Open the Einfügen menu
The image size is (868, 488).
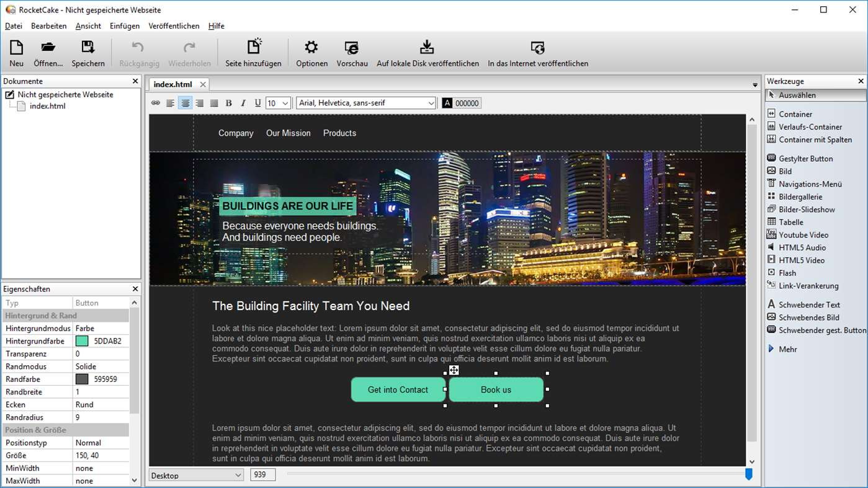coord(125,26)
